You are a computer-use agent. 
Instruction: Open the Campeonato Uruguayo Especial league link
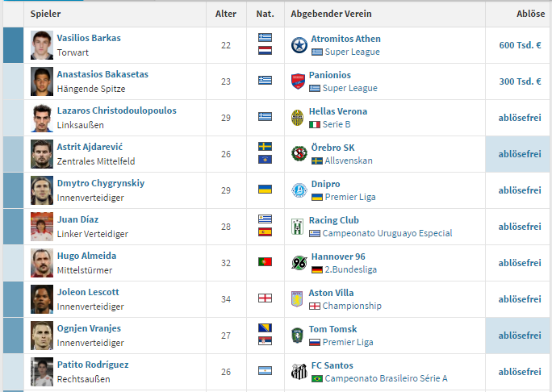tap(387, 233)
